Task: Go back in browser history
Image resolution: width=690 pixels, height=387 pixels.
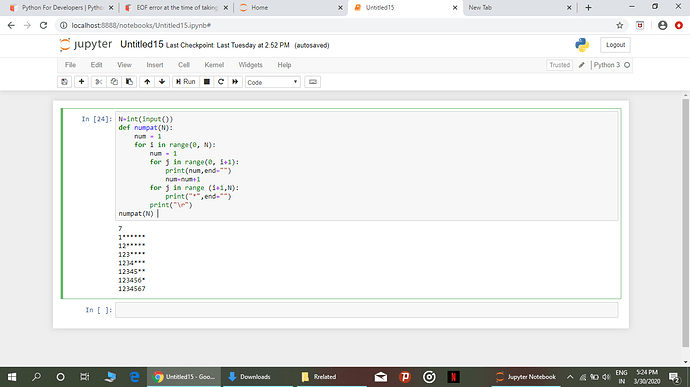Action: point(11,26)
